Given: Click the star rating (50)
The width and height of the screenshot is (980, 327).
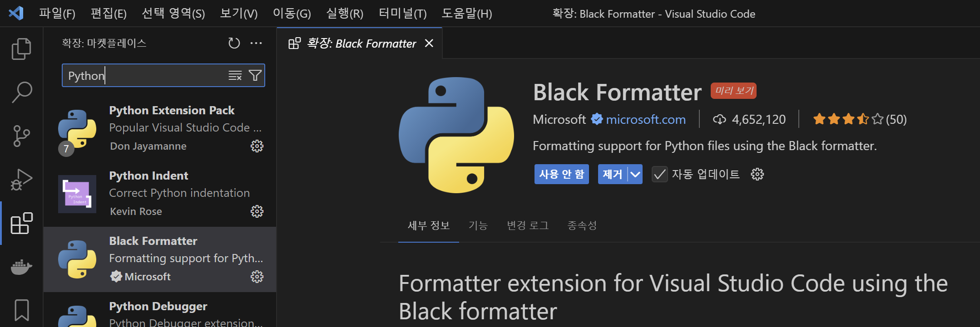Looking at the screenshot, I should [859, 119].
